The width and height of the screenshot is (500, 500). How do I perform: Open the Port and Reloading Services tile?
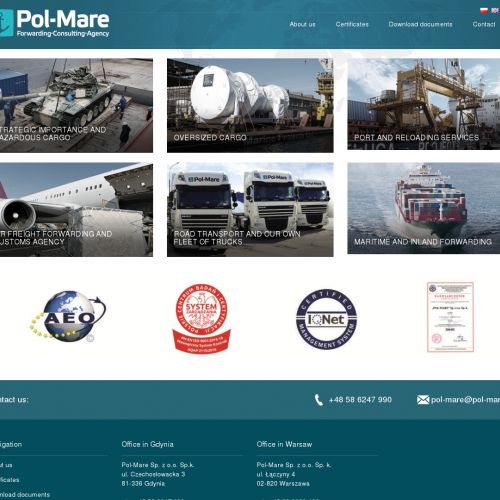(424, 104)
